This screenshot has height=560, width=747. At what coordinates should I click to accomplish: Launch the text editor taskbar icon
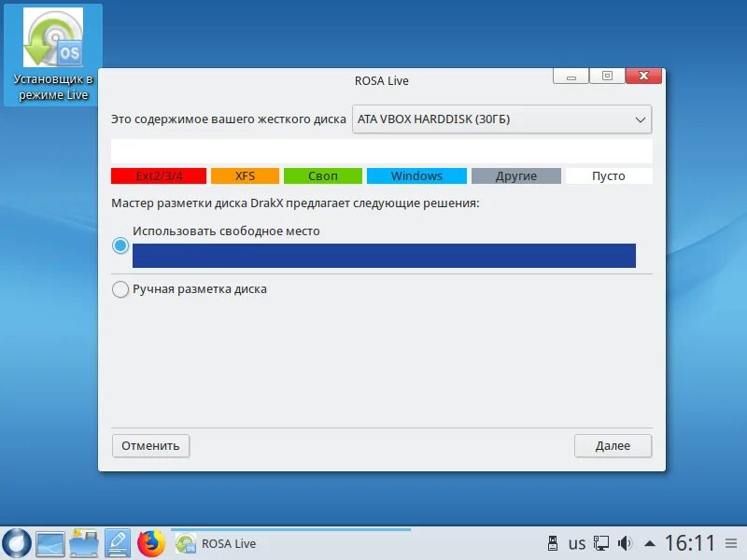(118, 543)
